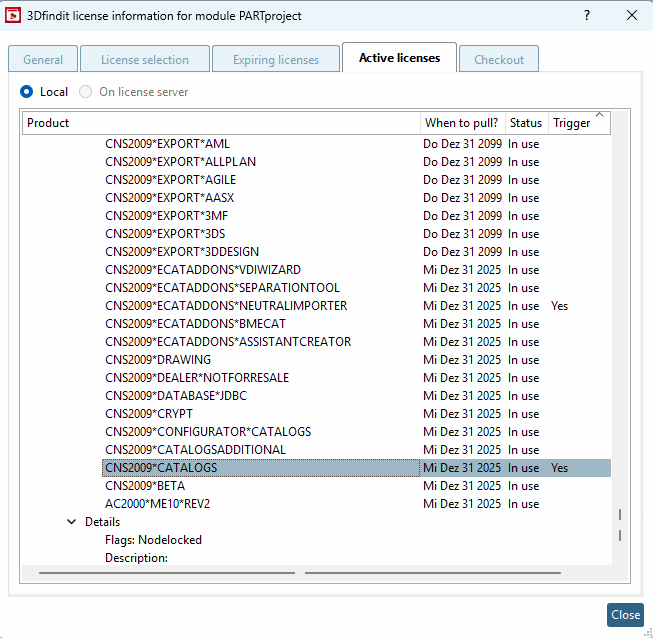Close the license information dialog with X
Viewport: 653px width, 638px height.
632,15
